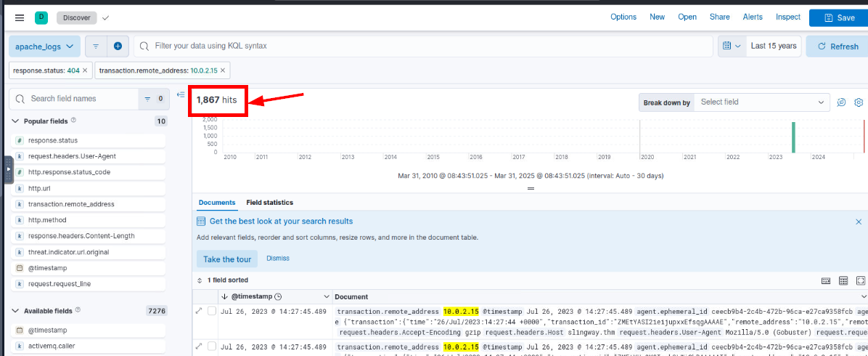Save the current search
Image resolution: width=868 pixels, height=356 pixels.
point(839,17)
